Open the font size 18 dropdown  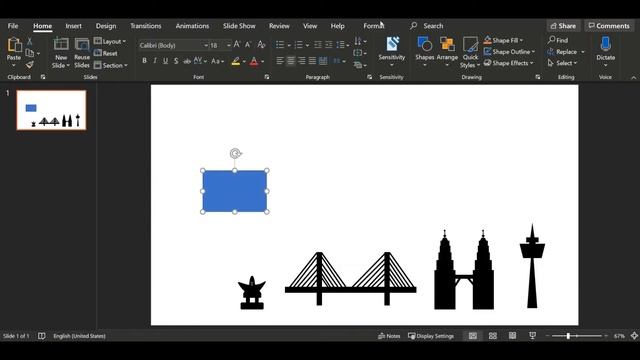tap(229, 45)
